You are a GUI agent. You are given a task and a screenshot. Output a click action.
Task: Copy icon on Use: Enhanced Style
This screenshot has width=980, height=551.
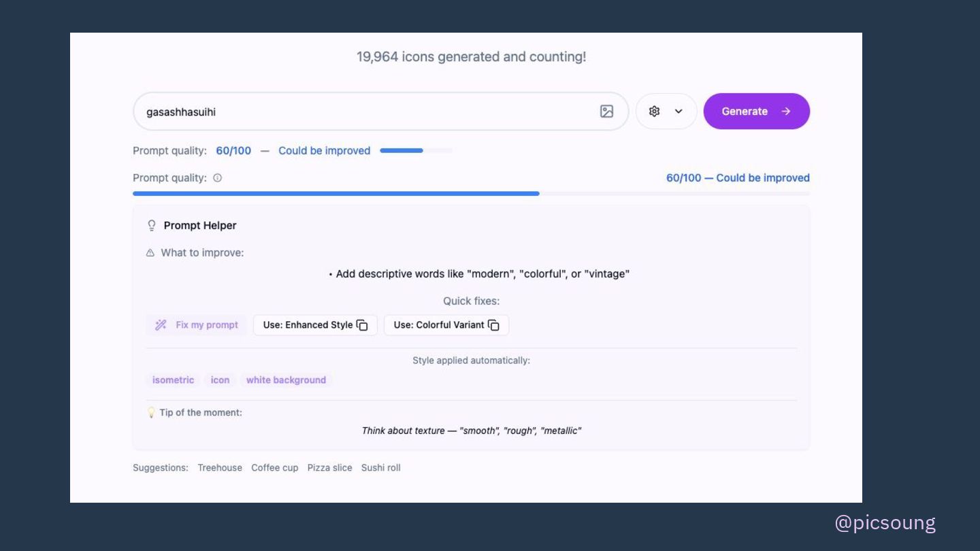click(x=362, y=325)
